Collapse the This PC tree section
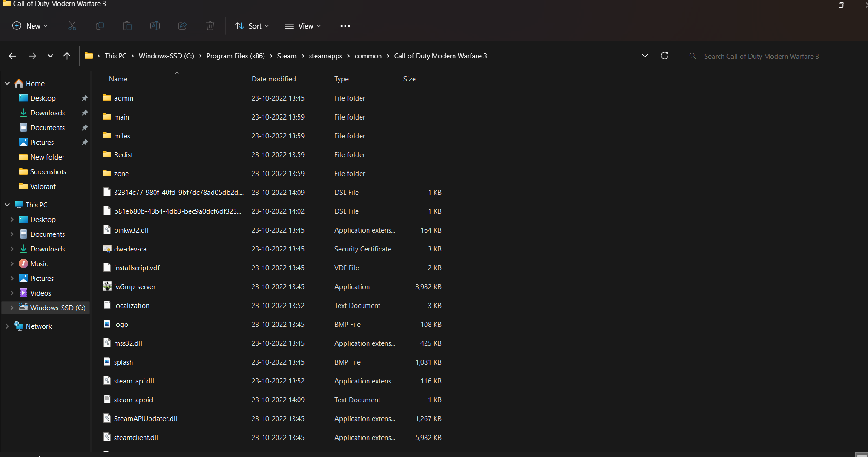 (x=7, y=205)
